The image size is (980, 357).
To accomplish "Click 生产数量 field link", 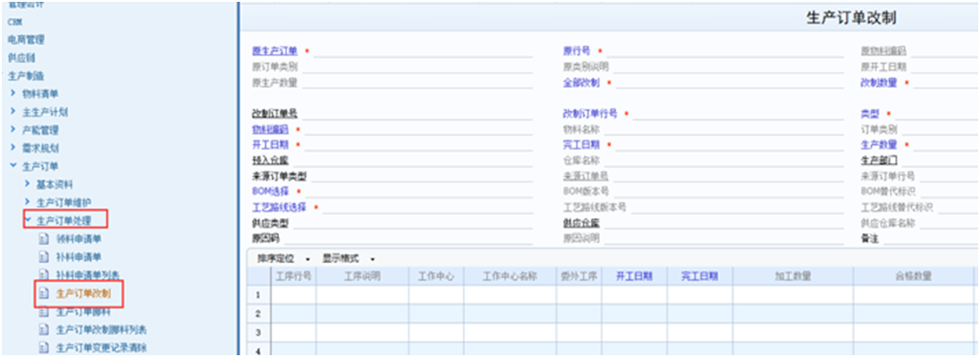I will pos(879,145).
